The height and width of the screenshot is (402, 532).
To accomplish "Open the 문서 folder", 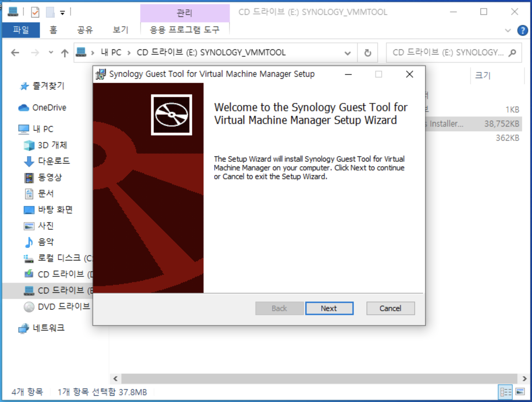I will [x=39, y=194].
